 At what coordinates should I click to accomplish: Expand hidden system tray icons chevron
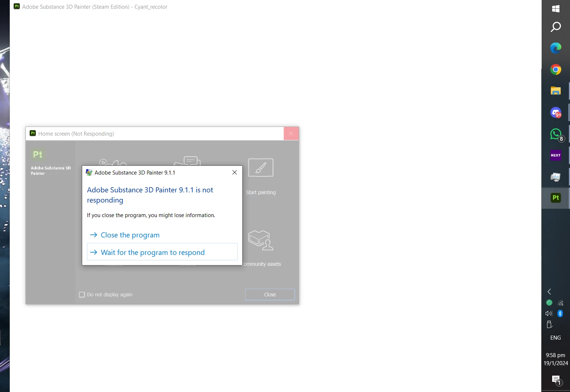tap(549, 292)
